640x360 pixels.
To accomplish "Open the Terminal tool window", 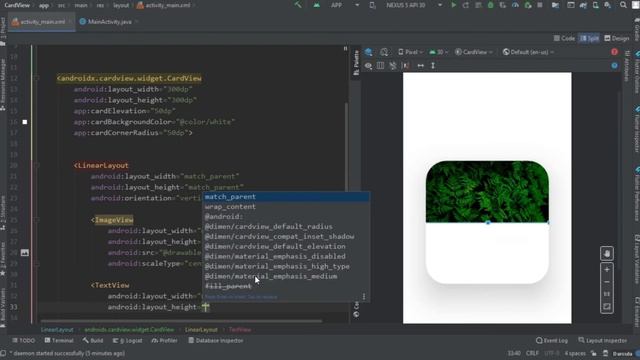I will pyautogui.click(x=59, y=340).
